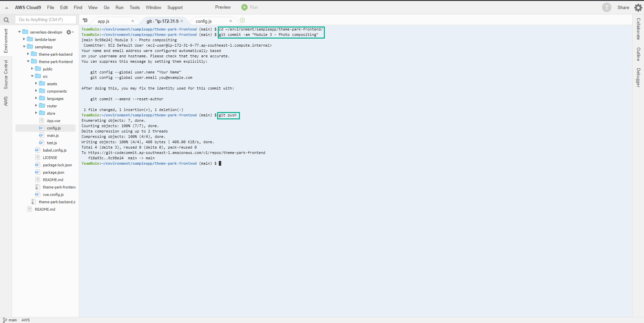Open the Go menu
Viewport: 644px width, 323px height.
pyautogui.click(x=107, y=7)
